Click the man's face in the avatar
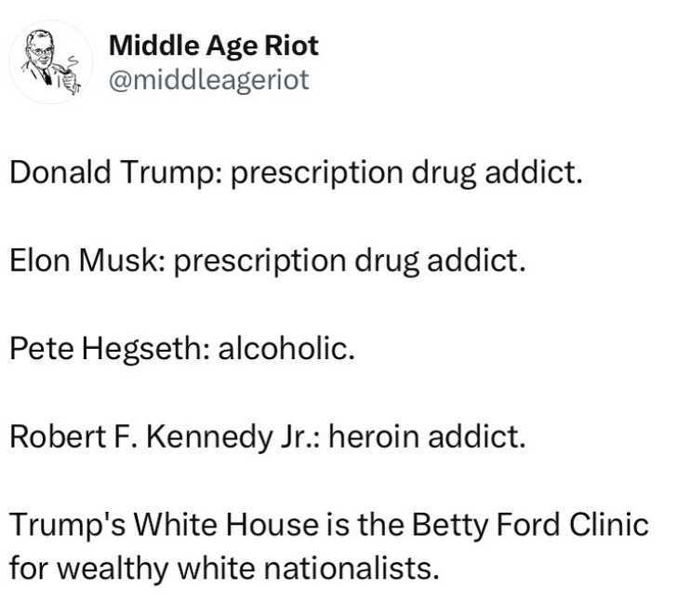677x616 pixels. coord(42,53)
